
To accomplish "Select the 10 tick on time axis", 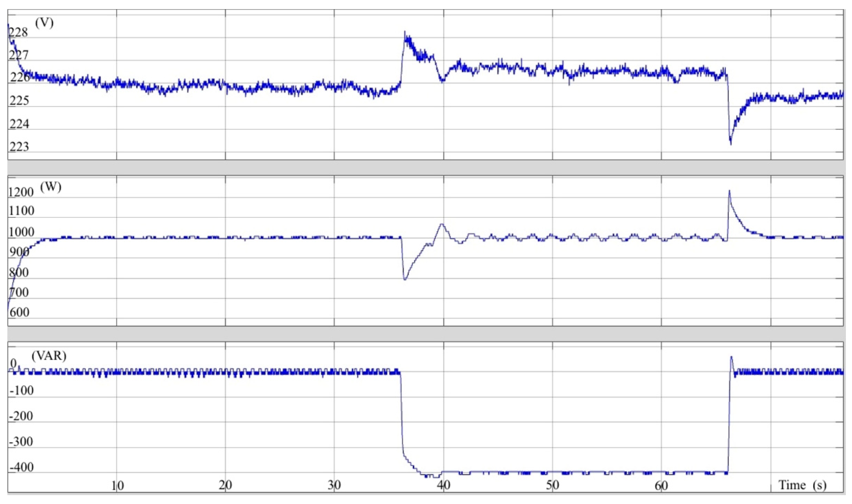I will click(117, 486).
